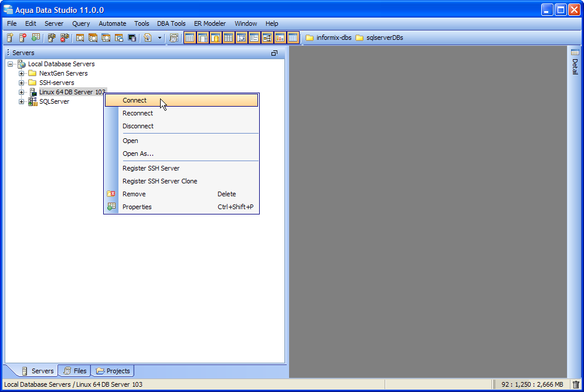This screenshot has width=584, height=392.
Task: Open the Query menu
Action: (81, 23)
